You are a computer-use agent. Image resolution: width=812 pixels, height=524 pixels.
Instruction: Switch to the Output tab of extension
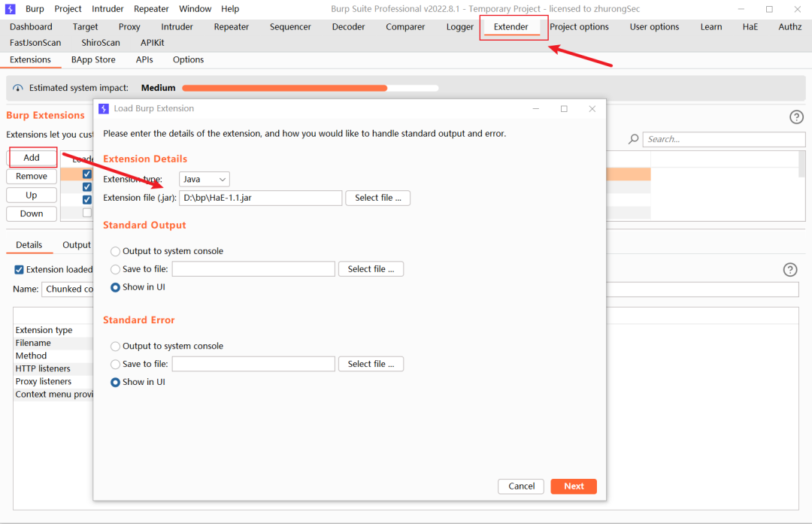click(77, 245)
